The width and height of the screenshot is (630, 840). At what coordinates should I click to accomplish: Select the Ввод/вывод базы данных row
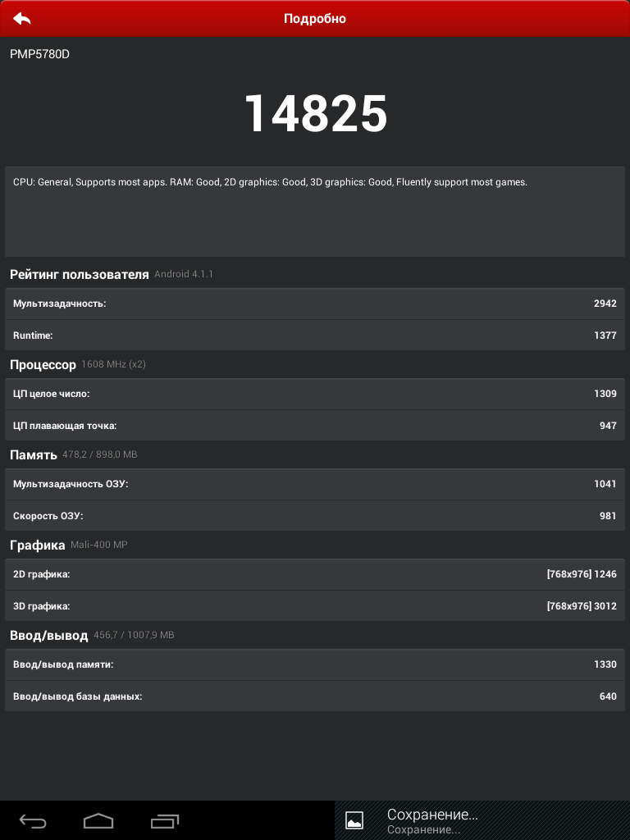click(315, 696)
